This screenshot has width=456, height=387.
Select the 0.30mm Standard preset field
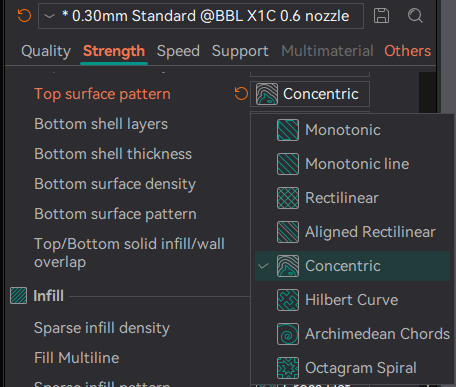[x=201, y=16]
